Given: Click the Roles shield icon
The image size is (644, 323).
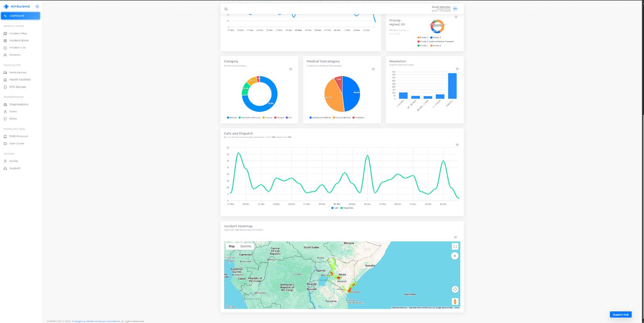Looking at the screenshot, I should coord(5,119).
